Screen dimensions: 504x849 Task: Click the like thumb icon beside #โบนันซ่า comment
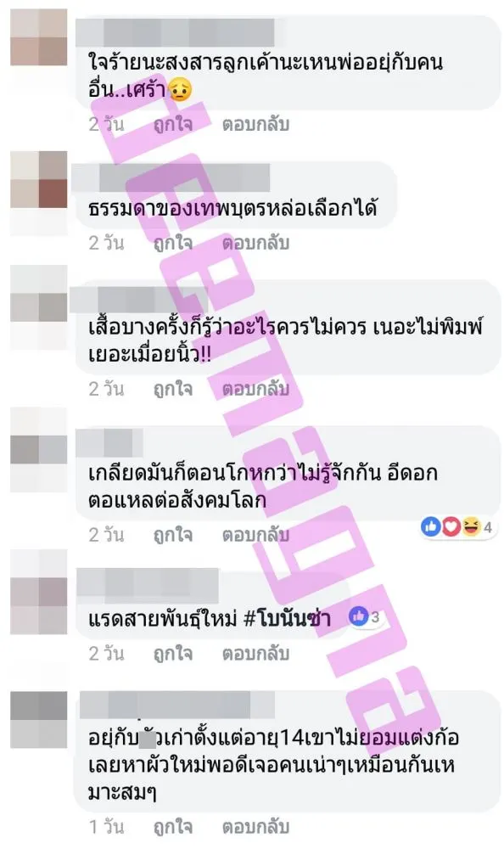pyautogui.click(x=358, y=616)
